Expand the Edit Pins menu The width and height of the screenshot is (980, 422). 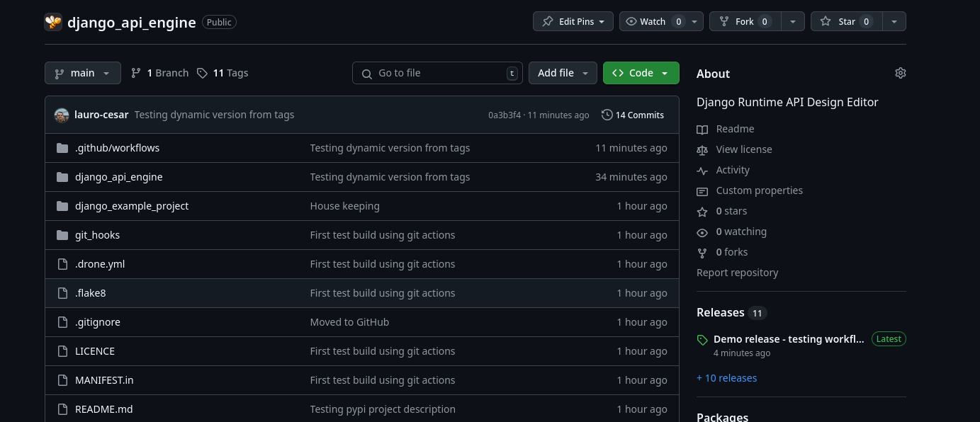573,21
